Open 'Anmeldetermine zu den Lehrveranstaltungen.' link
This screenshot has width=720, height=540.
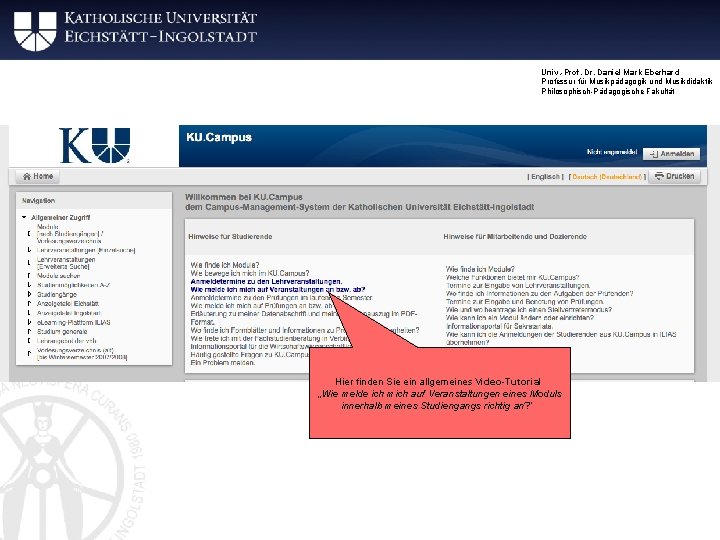click(266, 281)
